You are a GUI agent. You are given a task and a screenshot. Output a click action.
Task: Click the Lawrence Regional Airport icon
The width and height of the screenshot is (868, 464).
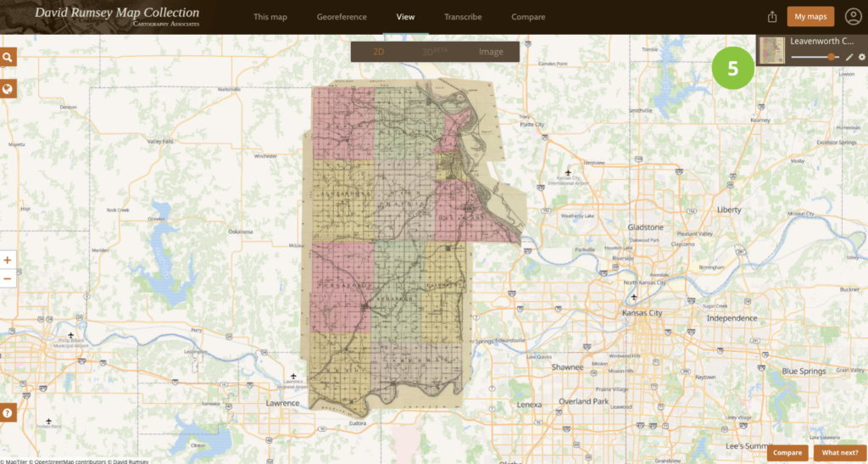click(x=293, y=376)
